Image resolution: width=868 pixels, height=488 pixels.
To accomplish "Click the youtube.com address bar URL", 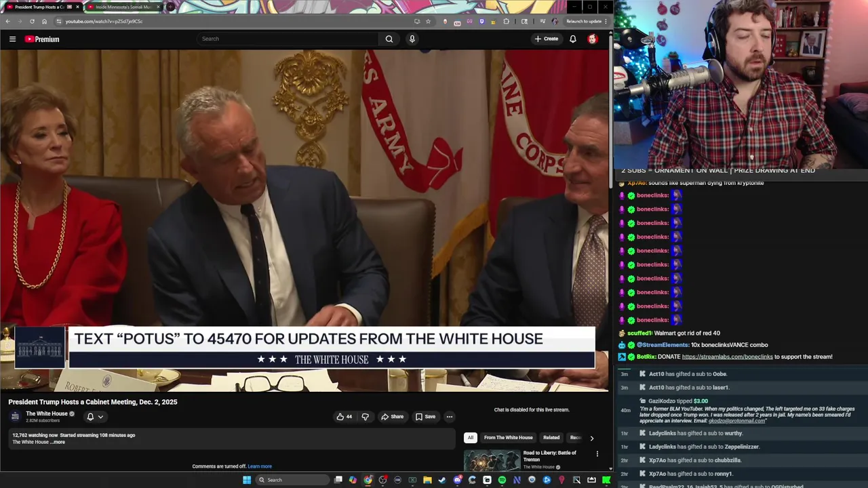I will coord(104,21).
